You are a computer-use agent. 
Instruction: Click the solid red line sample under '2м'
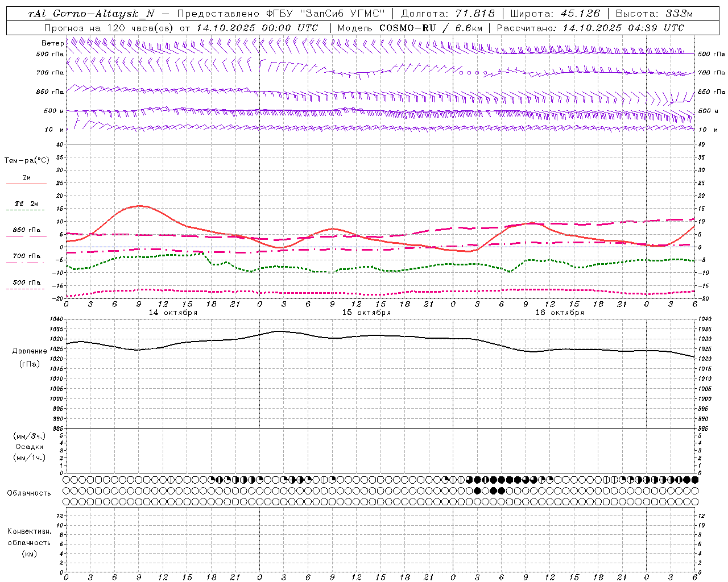click(26, 184)
